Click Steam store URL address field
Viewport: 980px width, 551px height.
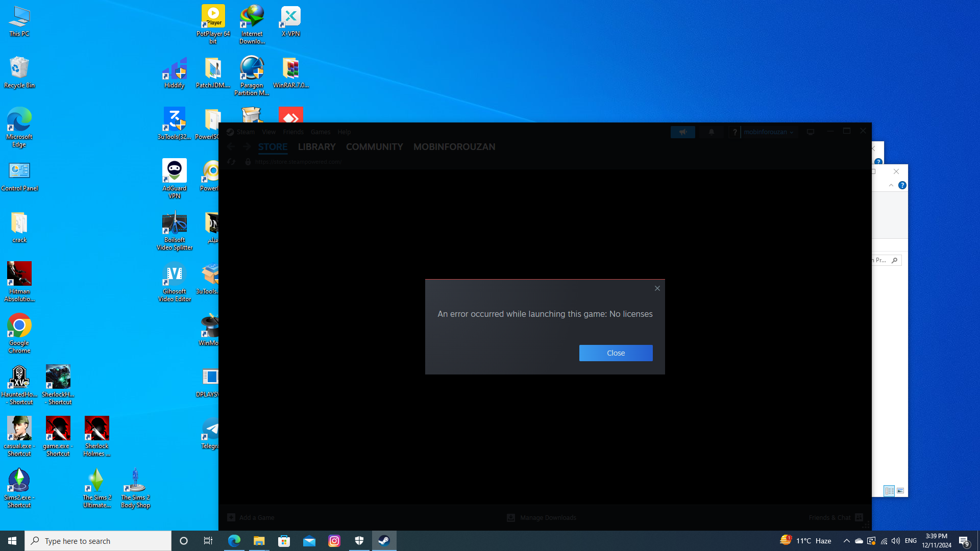pos(299,162)
